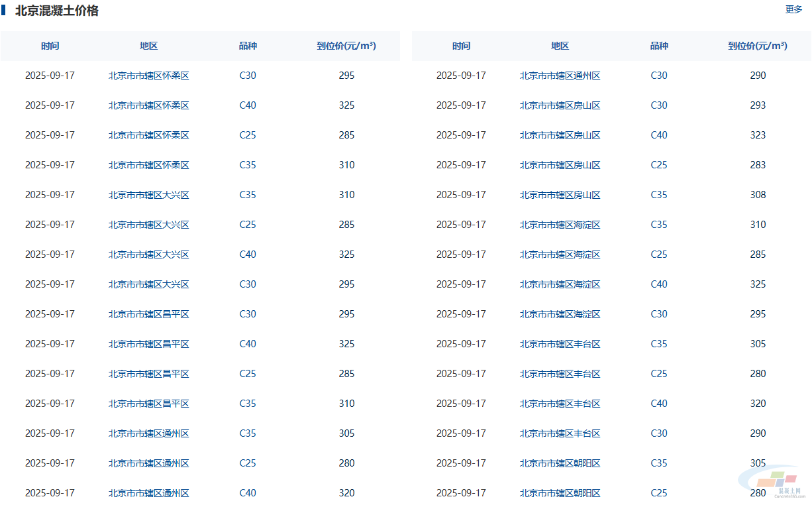This screenshot has height=505, width=812.
Task: Open the C25 grade link for 海淀区
Action: click(659, 254)
